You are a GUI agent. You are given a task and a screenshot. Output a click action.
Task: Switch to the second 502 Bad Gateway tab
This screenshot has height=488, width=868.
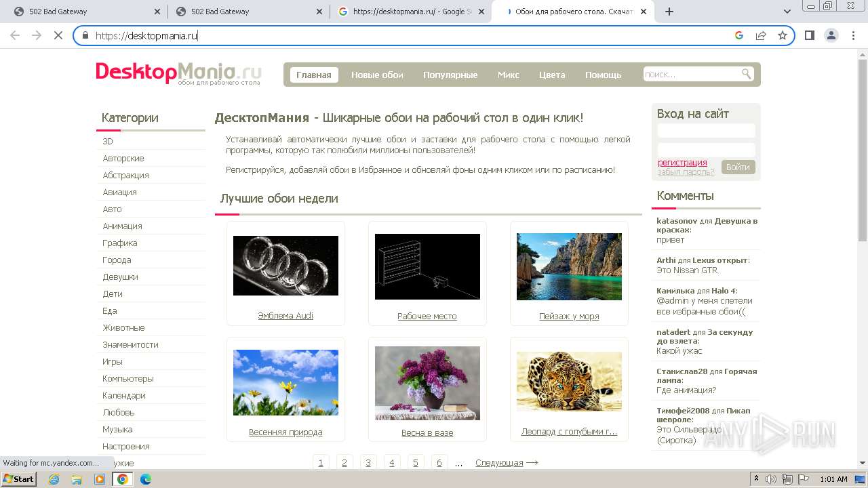pyautogui.click(x=248, y=12)
